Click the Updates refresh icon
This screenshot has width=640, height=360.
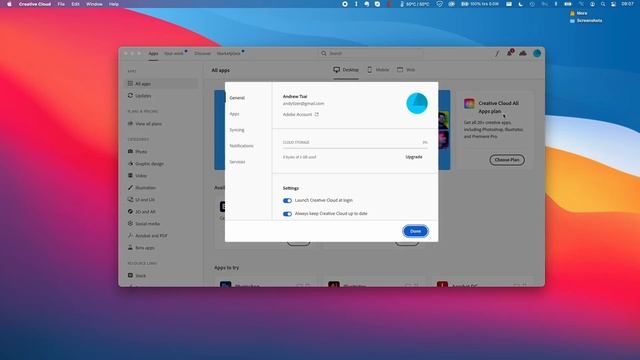coord(130,96)
